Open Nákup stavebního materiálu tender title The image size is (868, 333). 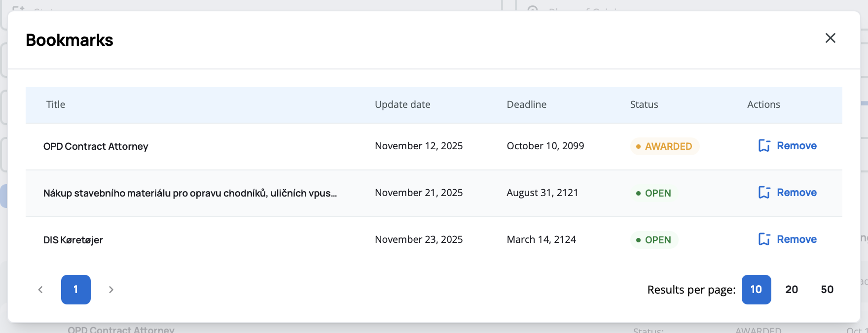click(190, 193)
